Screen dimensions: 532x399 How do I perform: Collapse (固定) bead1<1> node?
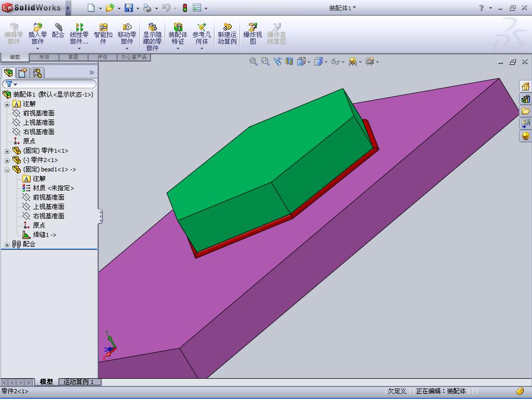tap(7, 170)
